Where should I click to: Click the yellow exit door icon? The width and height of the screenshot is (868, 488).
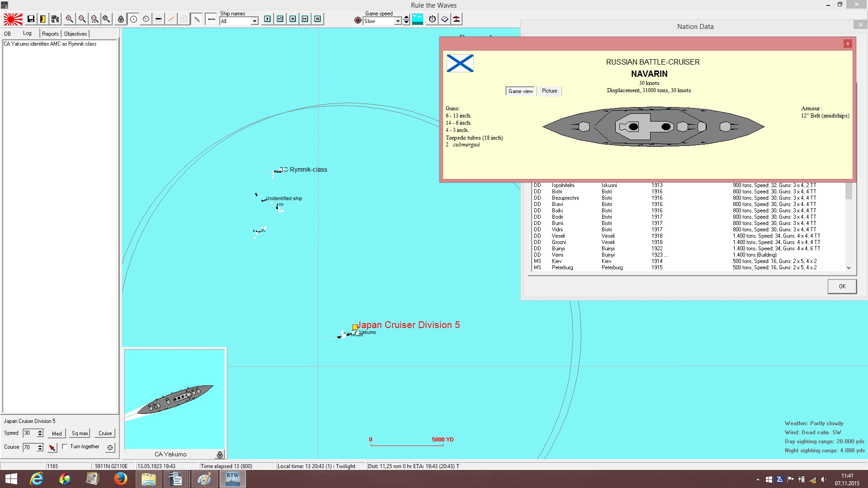tap(43, 19)
